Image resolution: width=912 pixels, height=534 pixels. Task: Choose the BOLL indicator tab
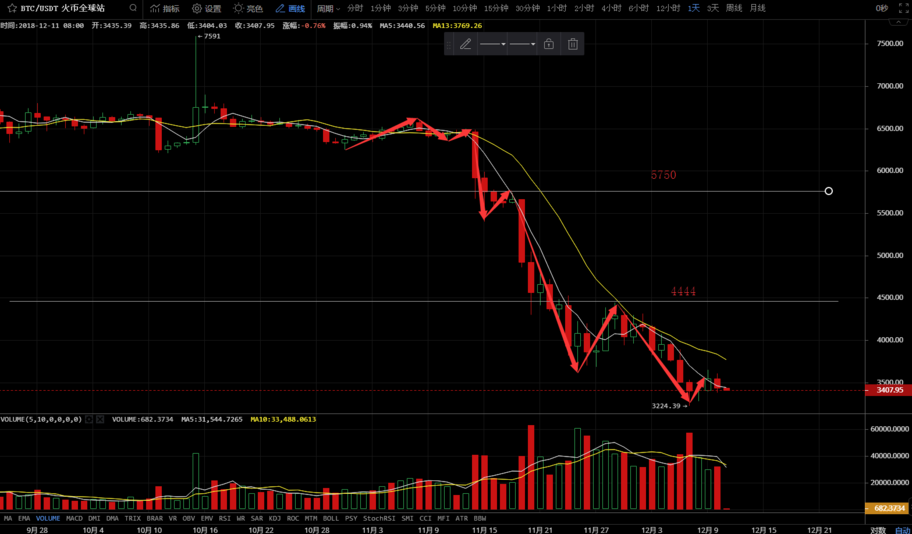(x=331, y=519)
